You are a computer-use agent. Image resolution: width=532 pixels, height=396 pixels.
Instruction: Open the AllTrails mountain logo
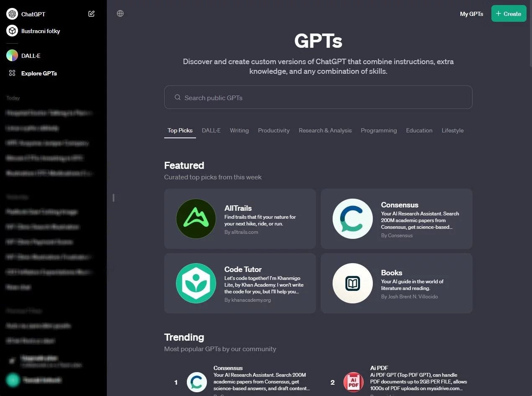coord(196,219)
